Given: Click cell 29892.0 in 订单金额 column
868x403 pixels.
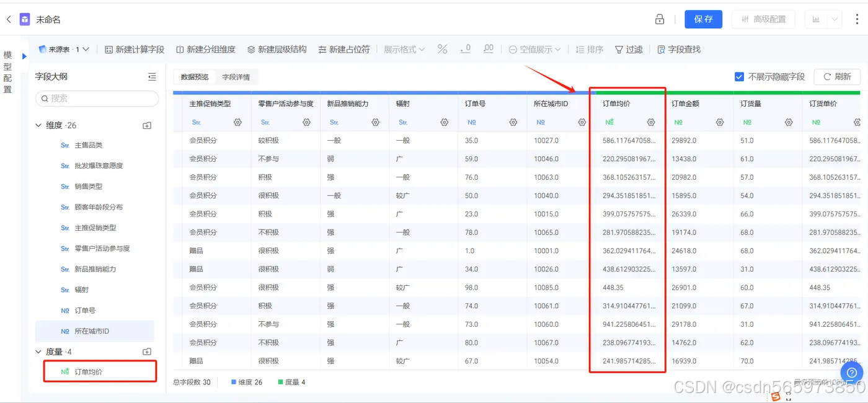Looking at the screenshot, I should coord(684,141).
